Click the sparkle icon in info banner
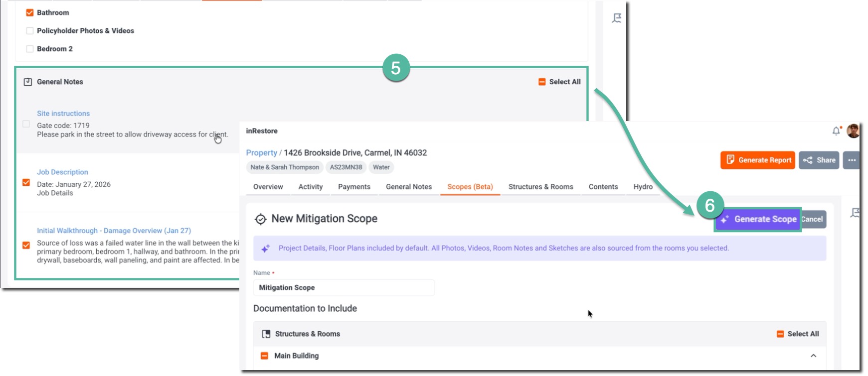Image resolution: width=868 pixels, height=376 pixels. point(266,249)
